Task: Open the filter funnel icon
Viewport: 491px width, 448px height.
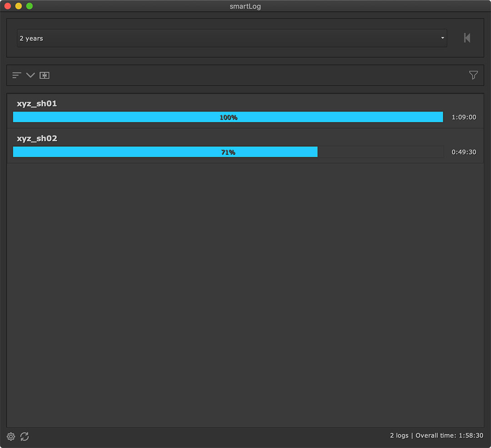Action: 473,75
